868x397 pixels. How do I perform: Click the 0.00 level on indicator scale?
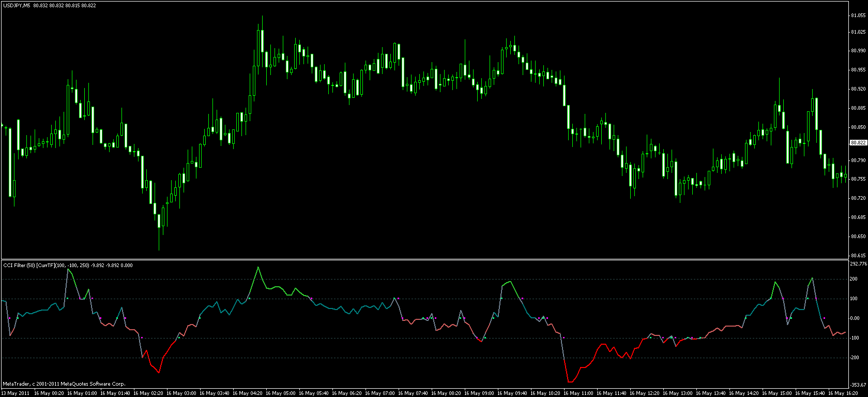pos(855,318)
